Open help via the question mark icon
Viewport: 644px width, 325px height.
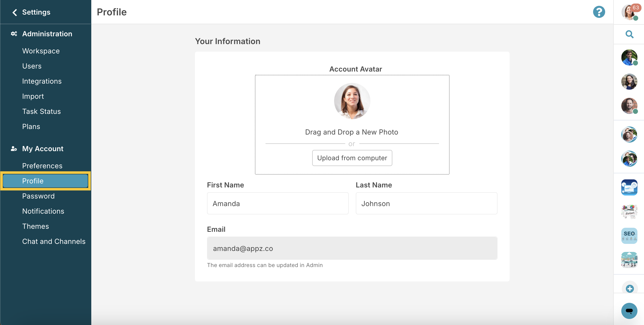[599, 12]
